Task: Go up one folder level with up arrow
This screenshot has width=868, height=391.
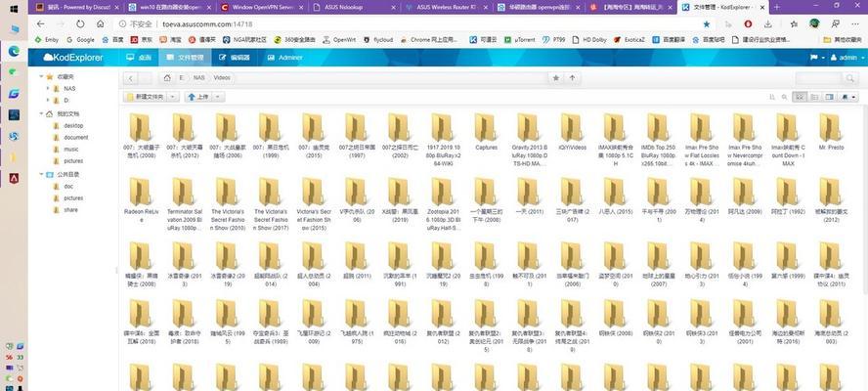Action: (x=572, y=78)
